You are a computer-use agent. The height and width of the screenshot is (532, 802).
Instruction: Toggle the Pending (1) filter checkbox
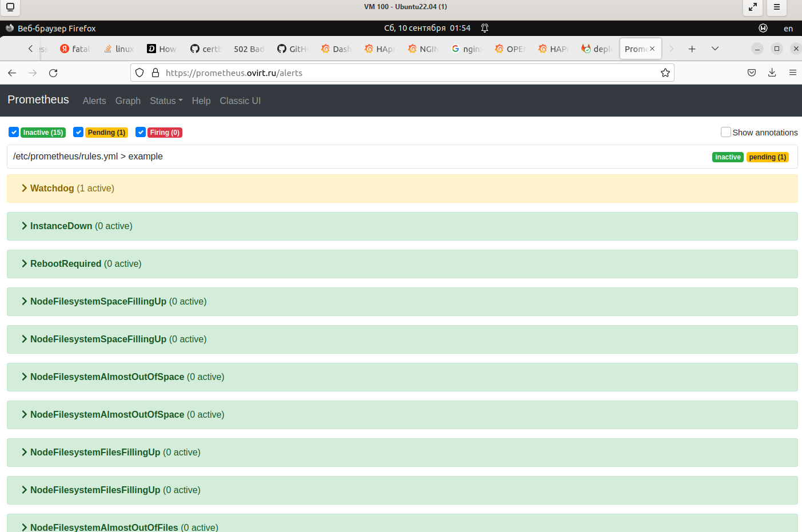(x=78, y=132)
